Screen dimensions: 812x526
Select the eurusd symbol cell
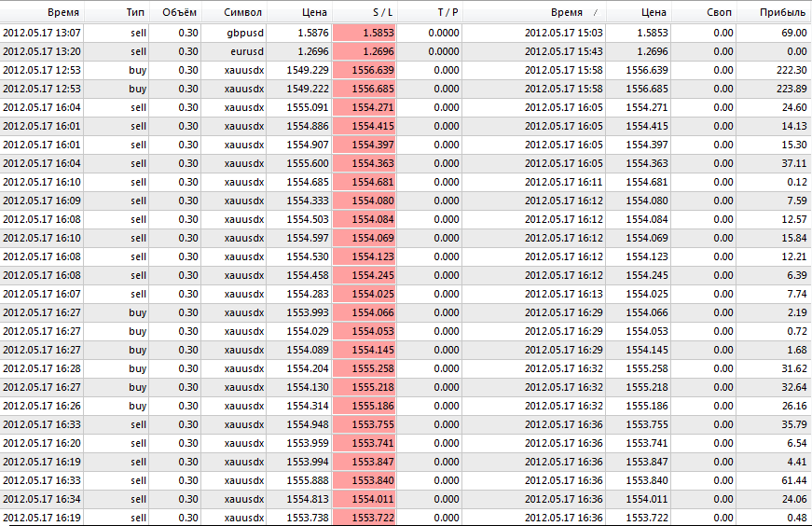pyautogui.click(x=247, y=52)
